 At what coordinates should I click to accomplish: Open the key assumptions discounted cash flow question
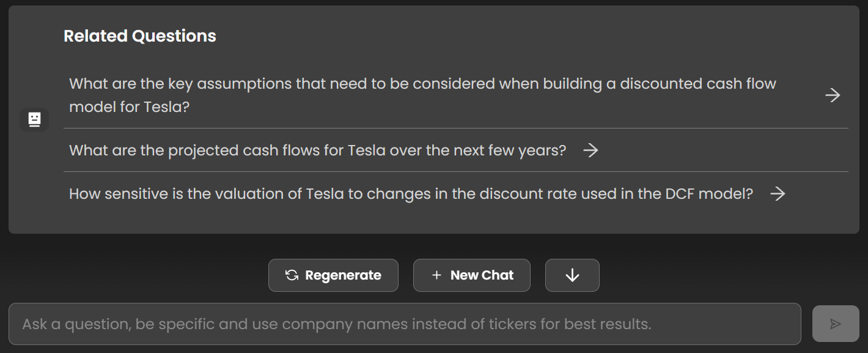(455, 95)
